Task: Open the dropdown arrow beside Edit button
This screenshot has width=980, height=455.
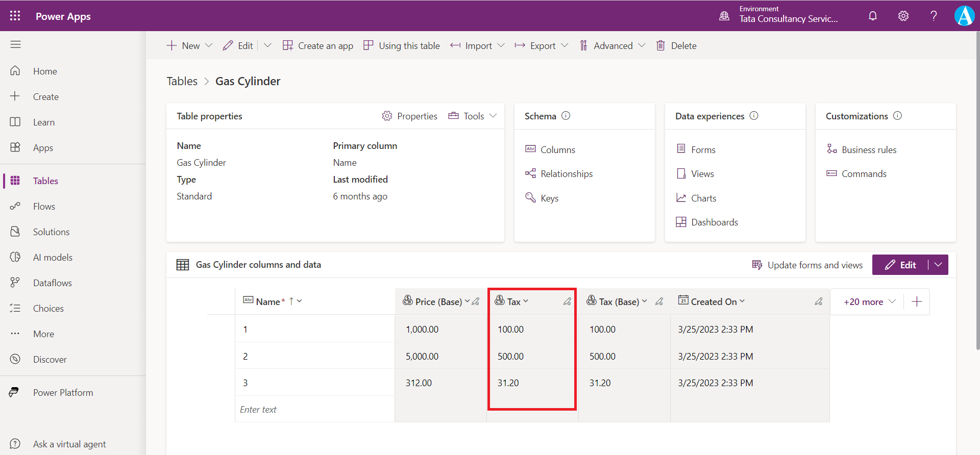Action: point(938,265)
